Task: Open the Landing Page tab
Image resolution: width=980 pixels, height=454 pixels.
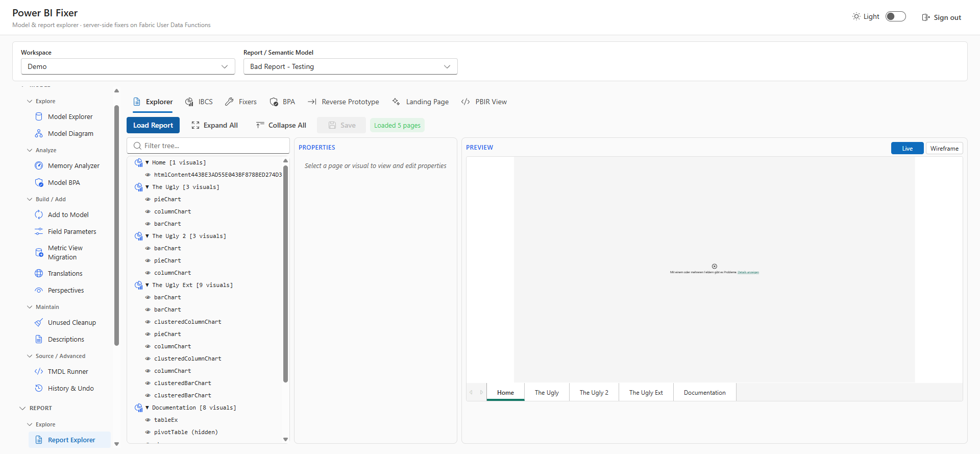Action: click(421, 102)
